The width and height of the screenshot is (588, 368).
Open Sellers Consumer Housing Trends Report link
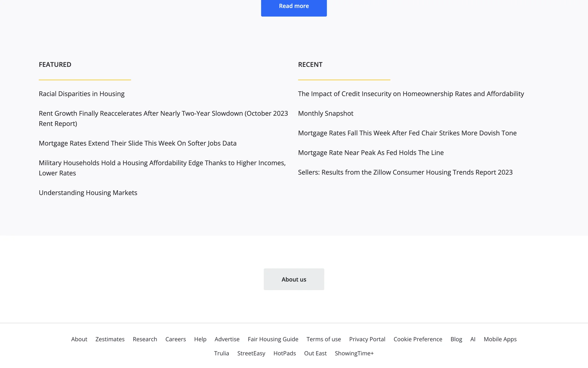[405, 172]
